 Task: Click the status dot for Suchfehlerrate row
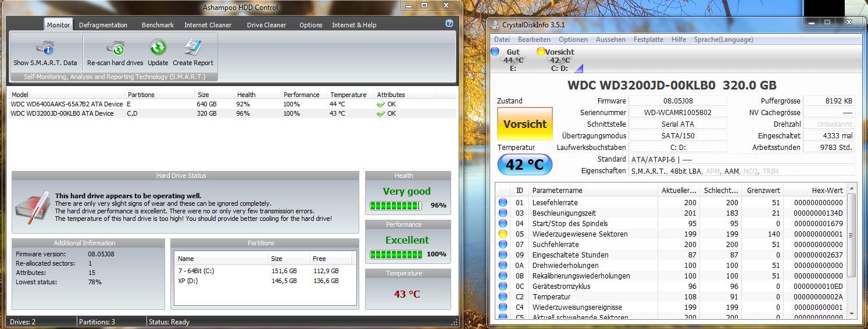tap(503, 244)
